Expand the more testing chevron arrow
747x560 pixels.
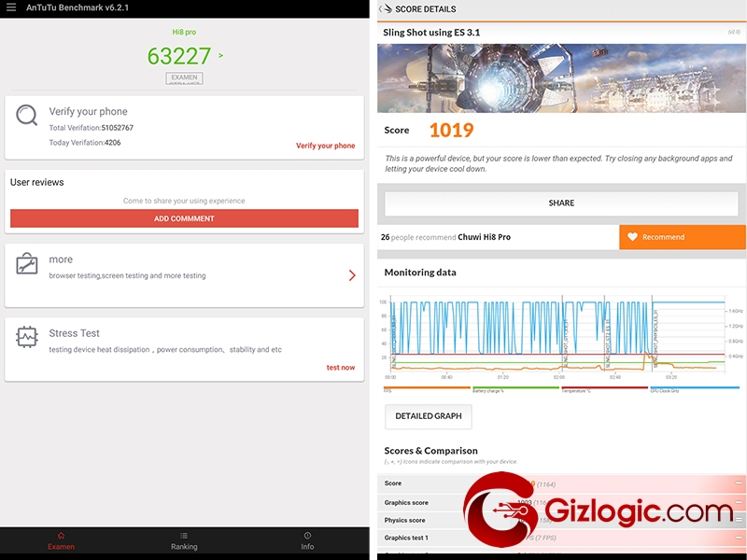point(352,275)
